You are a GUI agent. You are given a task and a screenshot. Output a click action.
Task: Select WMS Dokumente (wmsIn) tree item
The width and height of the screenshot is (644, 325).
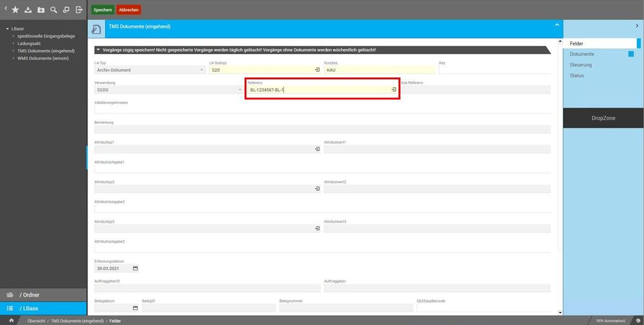pyautogui.click(x=43, y=59)
